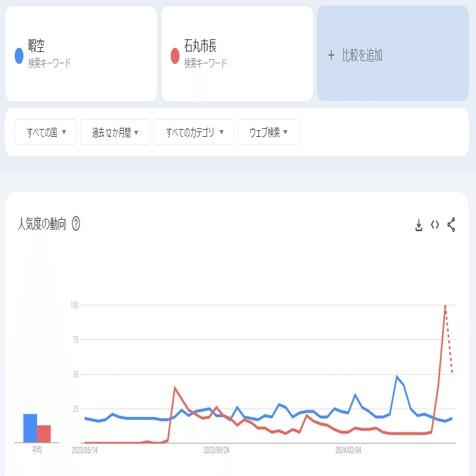The height and width of the screenshot is (476, 476).
Task: Click the blue average bar
Action: click(x=30, y=428)
